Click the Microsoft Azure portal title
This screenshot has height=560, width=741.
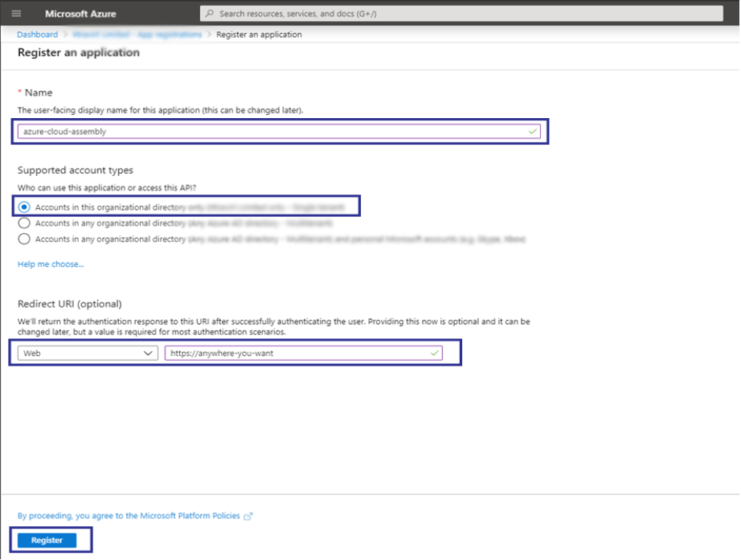click(80, 14)
